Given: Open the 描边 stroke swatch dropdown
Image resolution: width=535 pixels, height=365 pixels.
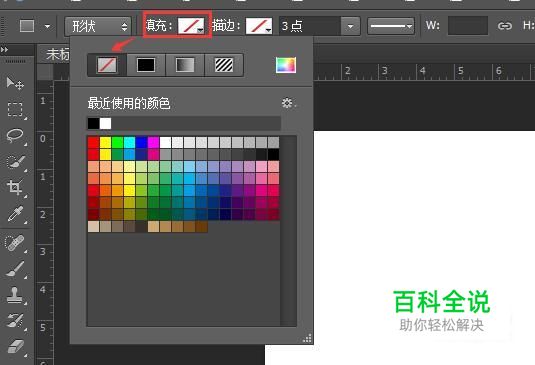Looking at the screenshot, I should (x=259, y=26).
